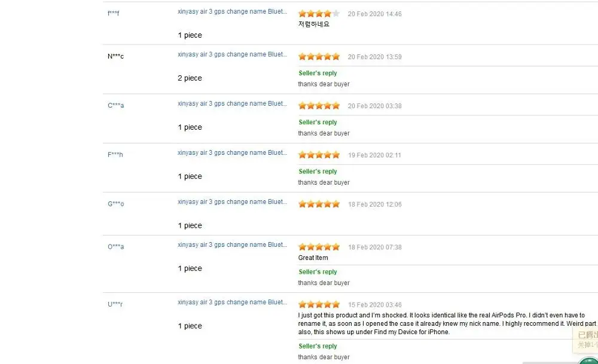Open product link beside reviewer U***r
Image resolution: width=598 pixels, height=364 pixels.
point(232,302)
